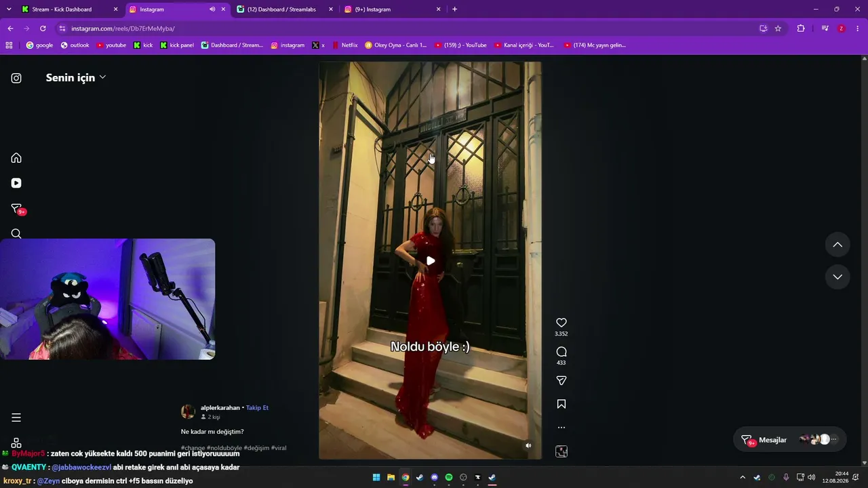The height and width of the screenshot is (488, 868).
Task: Switch to 'Dashboard / Streamlabs' tab
Action: (285, 9)
